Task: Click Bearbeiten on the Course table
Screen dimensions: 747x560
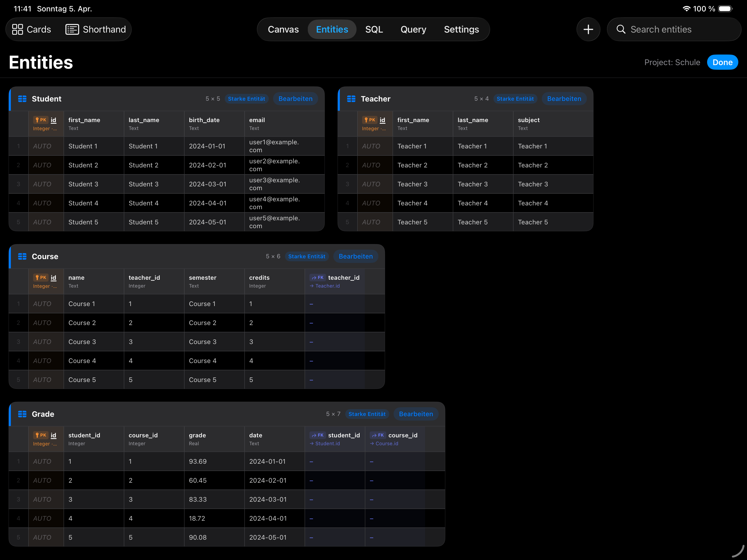Action: pyautogui.click(x=356, y=257)
